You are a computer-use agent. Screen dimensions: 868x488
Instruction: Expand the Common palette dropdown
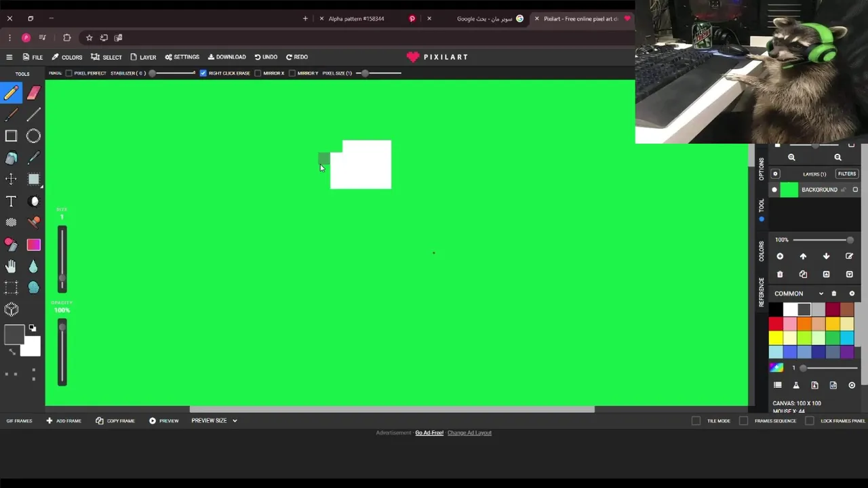pos(821,293)
